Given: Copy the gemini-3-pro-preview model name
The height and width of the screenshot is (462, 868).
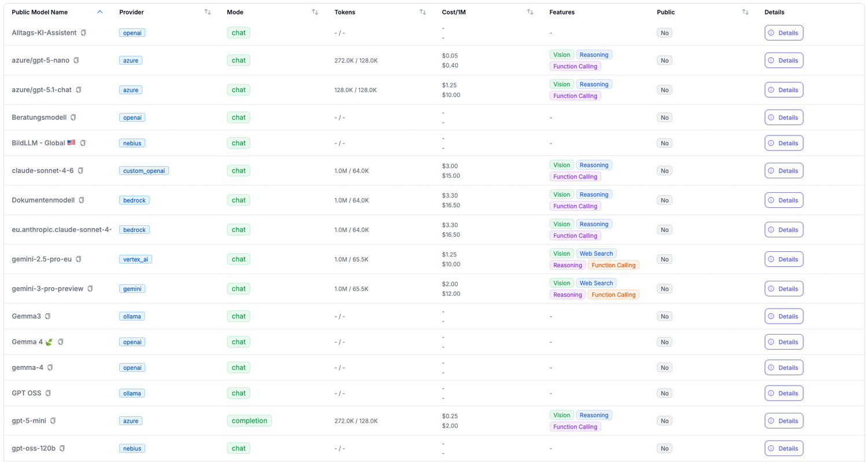Looking at the screenshot, I should coord(90,289).
